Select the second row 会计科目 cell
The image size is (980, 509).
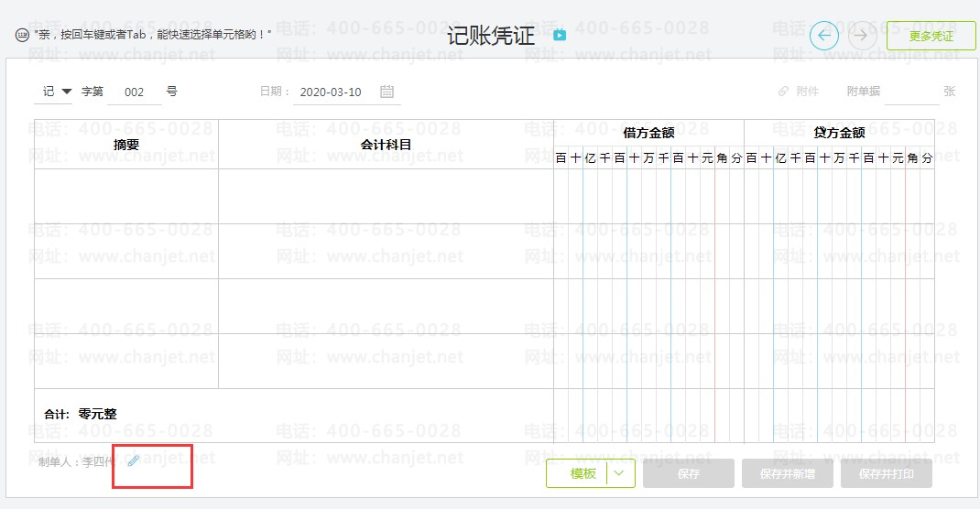387,251
